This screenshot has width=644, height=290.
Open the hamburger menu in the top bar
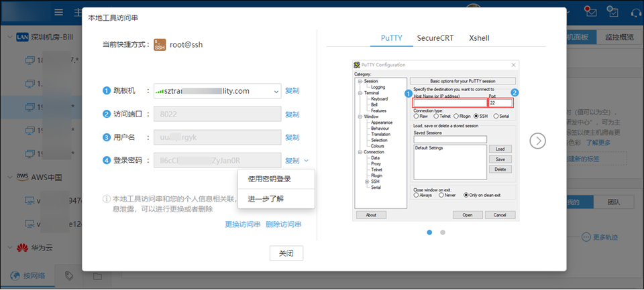click(x=59, y=12)
